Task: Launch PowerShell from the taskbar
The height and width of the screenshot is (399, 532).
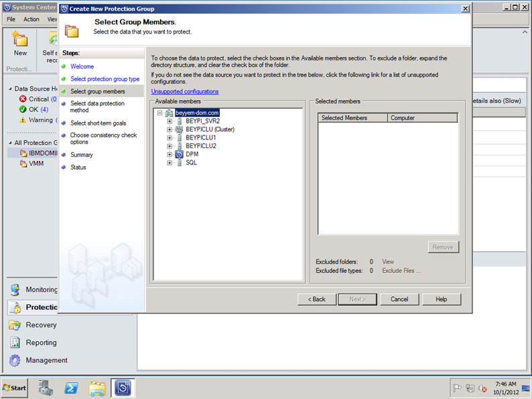Action: pyautogui.click(x=71, y=388)
